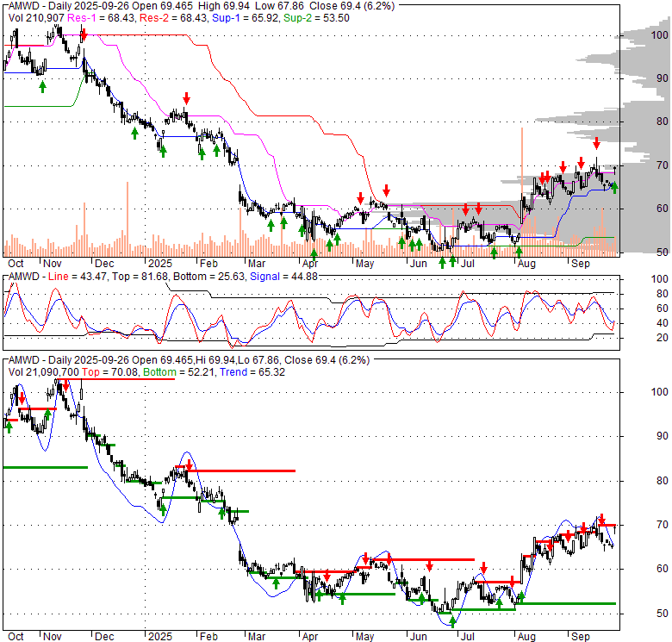This screenshot has width=672, height=642.
Task: Click the Jul label on bottom chart axis
Action: pos(468,637)
